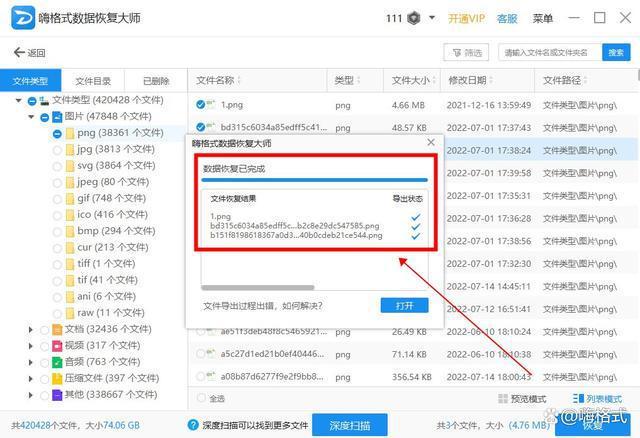Click the 打开 button in the dialog
640x438 pixels.
[x=404, y=305]
